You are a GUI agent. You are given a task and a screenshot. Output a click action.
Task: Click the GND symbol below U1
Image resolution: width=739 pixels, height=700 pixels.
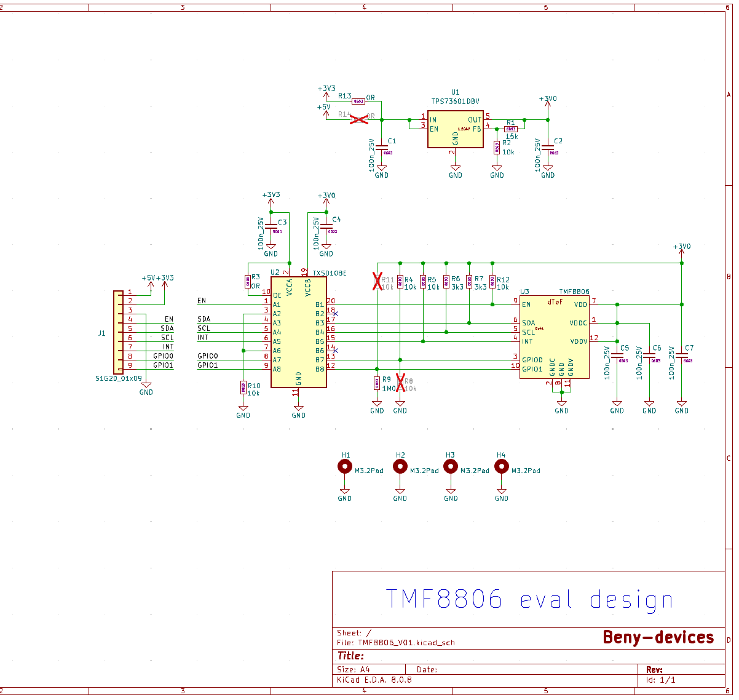coord(455,170)
